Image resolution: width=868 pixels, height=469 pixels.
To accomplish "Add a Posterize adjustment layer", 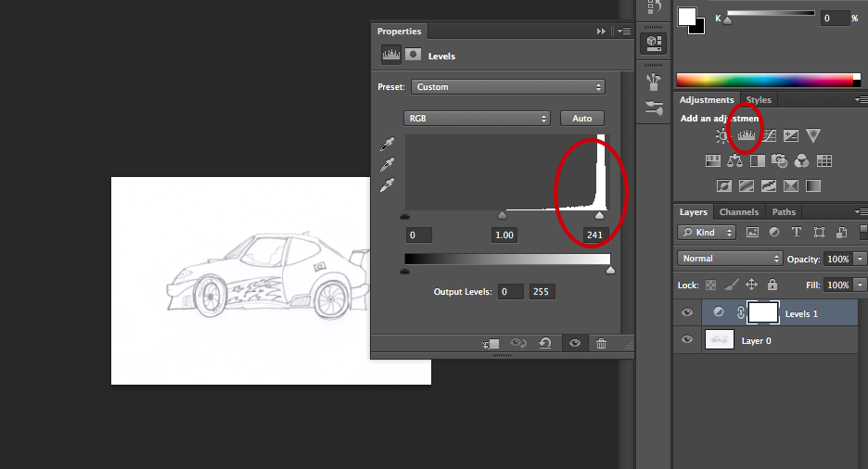I will [747, 185].
